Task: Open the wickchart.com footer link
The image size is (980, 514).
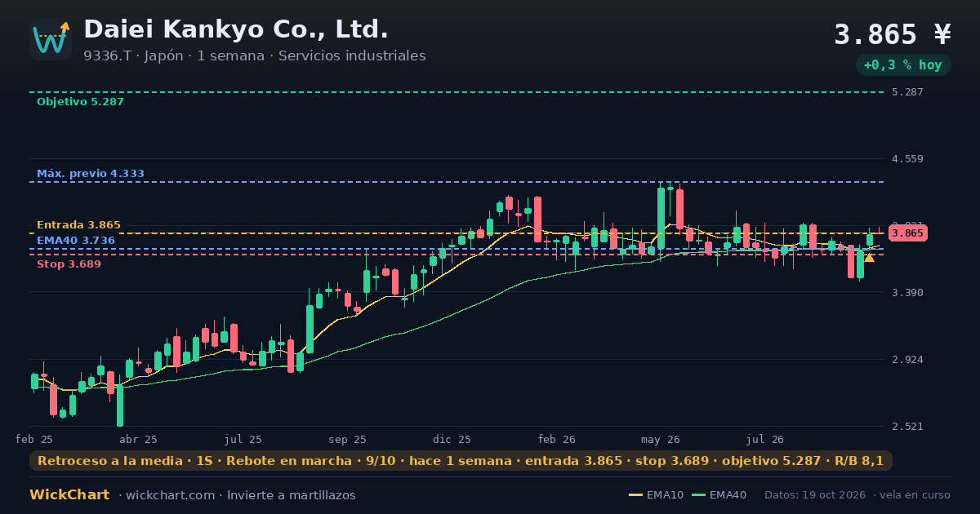Action: click(170, 495)
